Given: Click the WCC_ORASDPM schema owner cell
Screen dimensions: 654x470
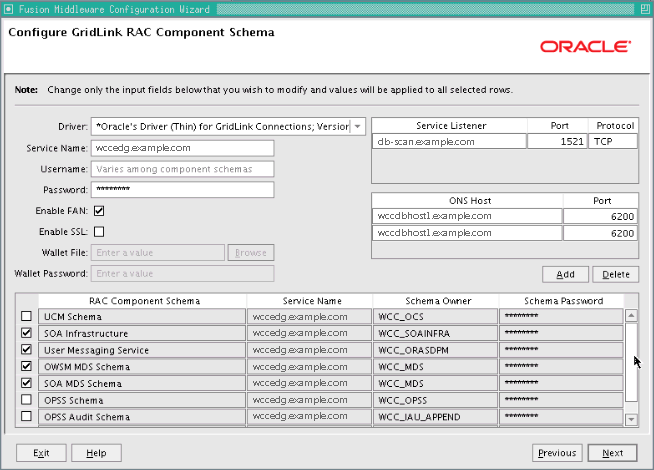Looking at the screenshot, I should (x=435, y=350).
